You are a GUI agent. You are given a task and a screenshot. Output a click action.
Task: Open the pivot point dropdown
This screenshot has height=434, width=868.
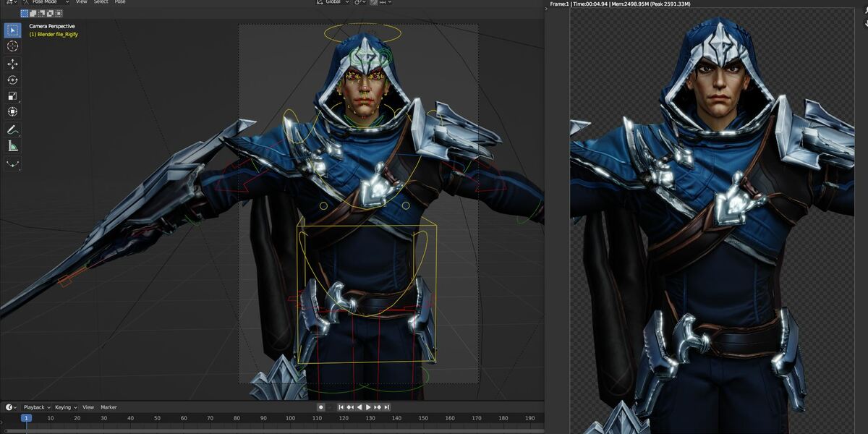point(360,2)
